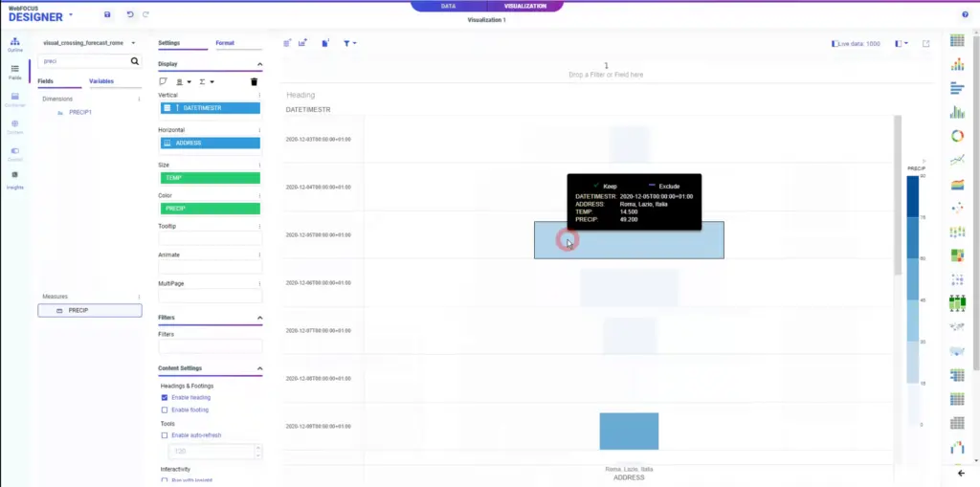Click Exclude in the tooltip
This screenshot has height=487, width=980.
pyautogui.click(x=663, y=186)
